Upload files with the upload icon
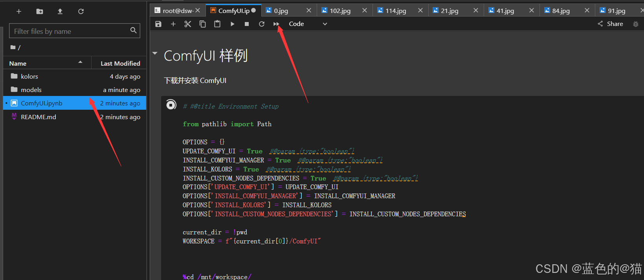 pos(60,11)
